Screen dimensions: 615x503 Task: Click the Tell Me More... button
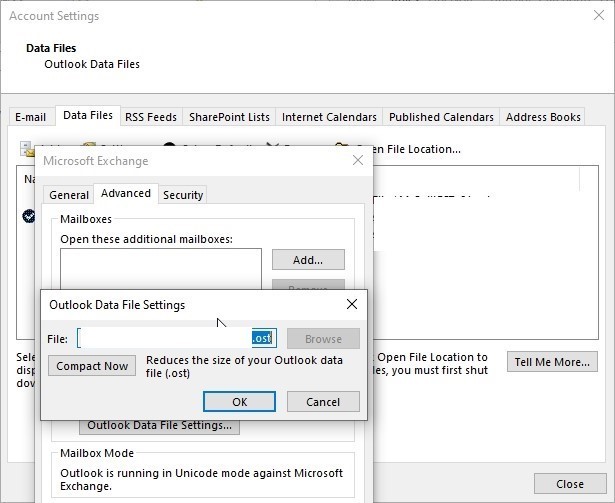552,362
